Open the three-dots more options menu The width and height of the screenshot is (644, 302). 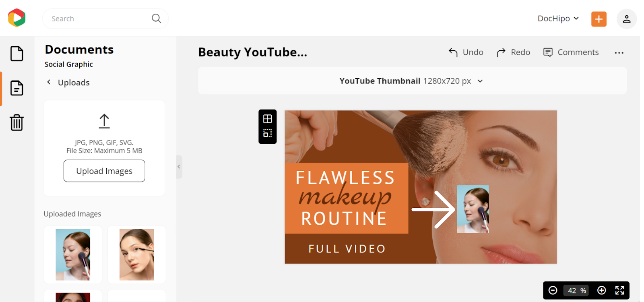[619, 53]
